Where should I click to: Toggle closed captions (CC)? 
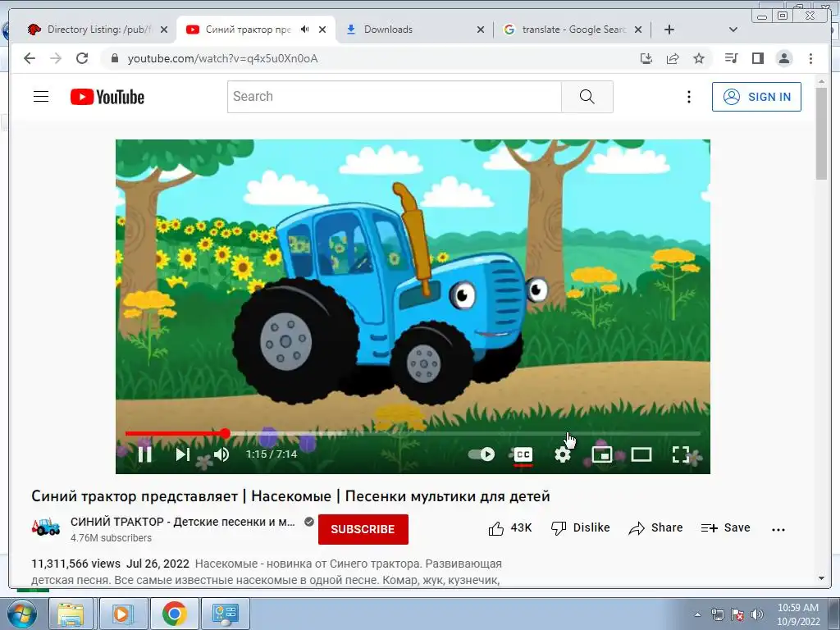pos(523,454)
